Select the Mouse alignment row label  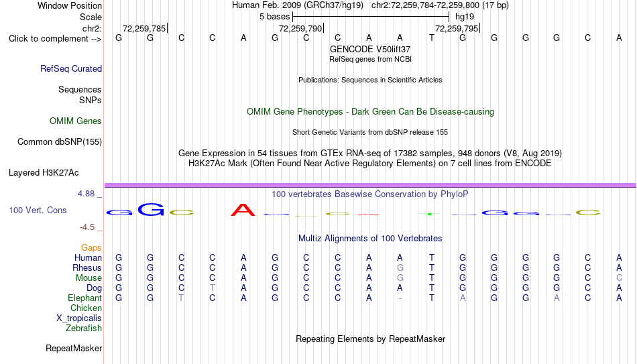click(x=89, y=278)
